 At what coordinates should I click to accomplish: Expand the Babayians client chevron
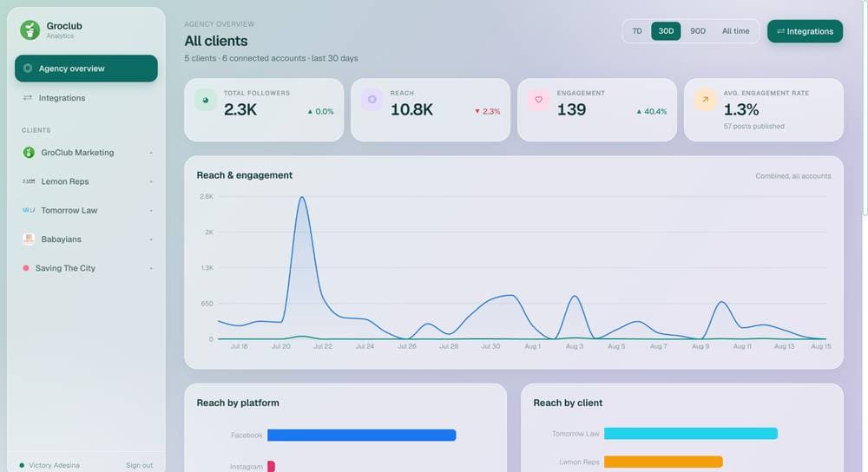point(150,239)
